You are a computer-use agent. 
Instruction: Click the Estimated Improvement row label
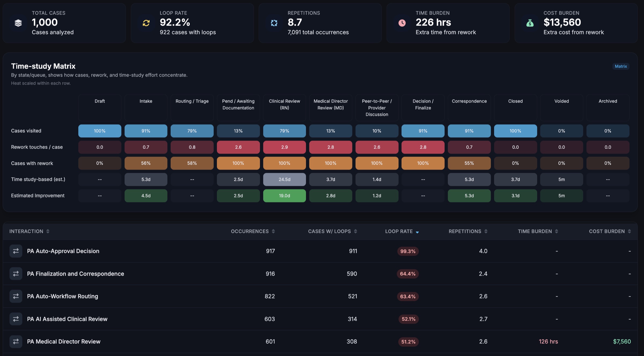pos(38,196)
